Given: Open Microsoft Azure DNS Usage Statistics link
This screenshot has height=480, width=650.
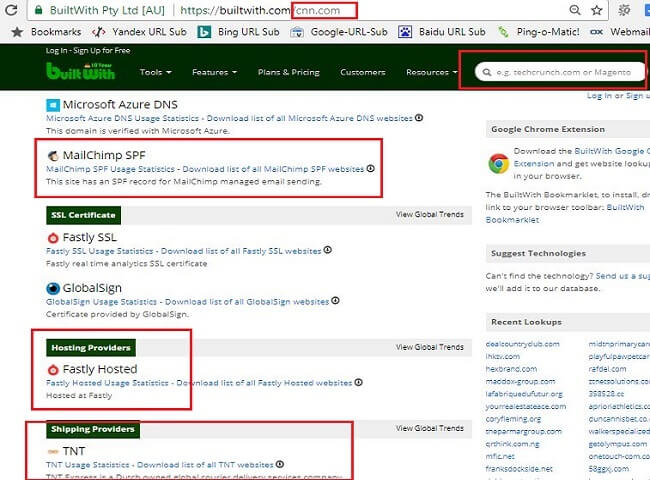Looking at the screenshot, I should coord(122,118).
